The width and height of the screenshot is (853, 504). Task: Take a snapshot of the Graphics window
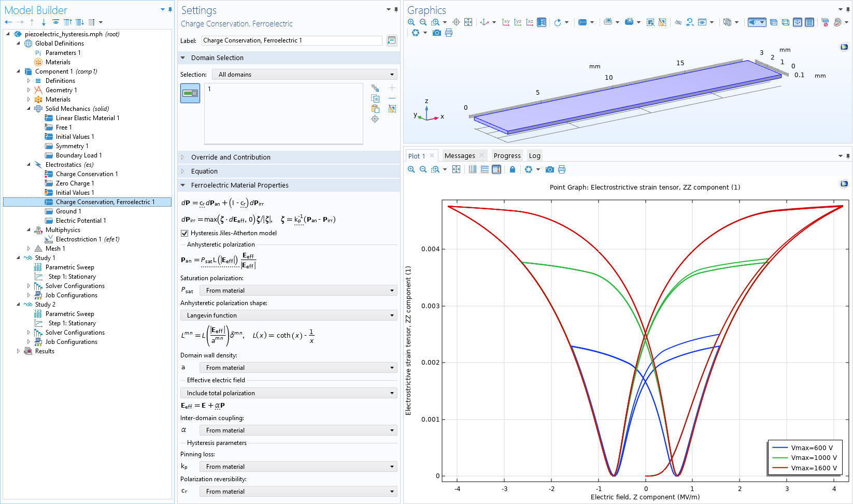pyautogui.click(x=437, y=33)
